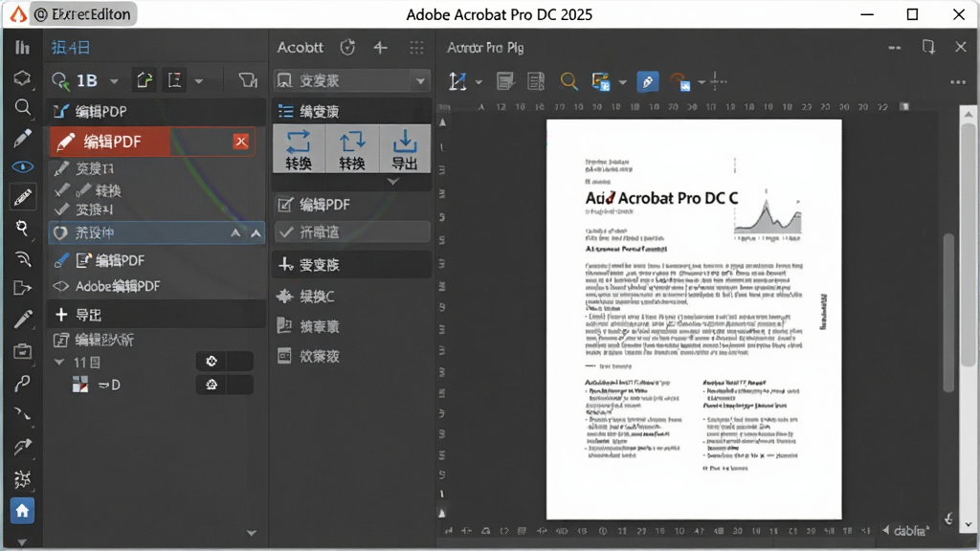The image size is (980, 551).
Task: Open the export arrow icon in left sidebar
Action: tap(23, 288)
